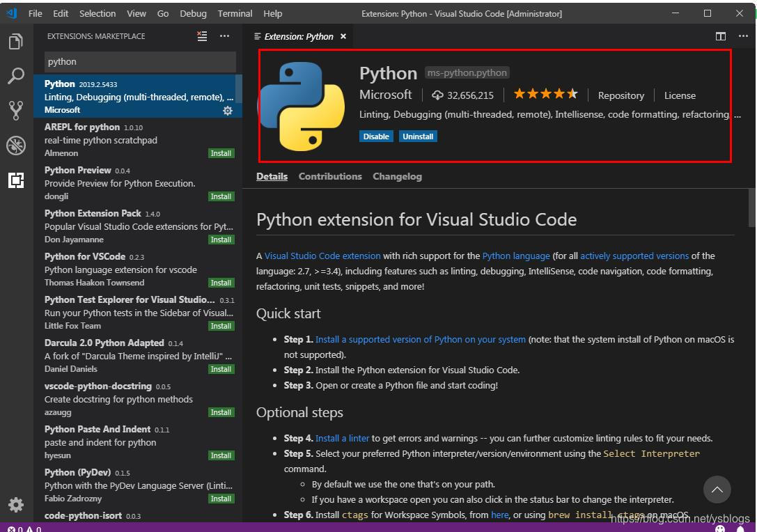Image resolution: width=757 pixels, height=532 pixels.
Task: Install Python Extension Pack
Action: 221,240
